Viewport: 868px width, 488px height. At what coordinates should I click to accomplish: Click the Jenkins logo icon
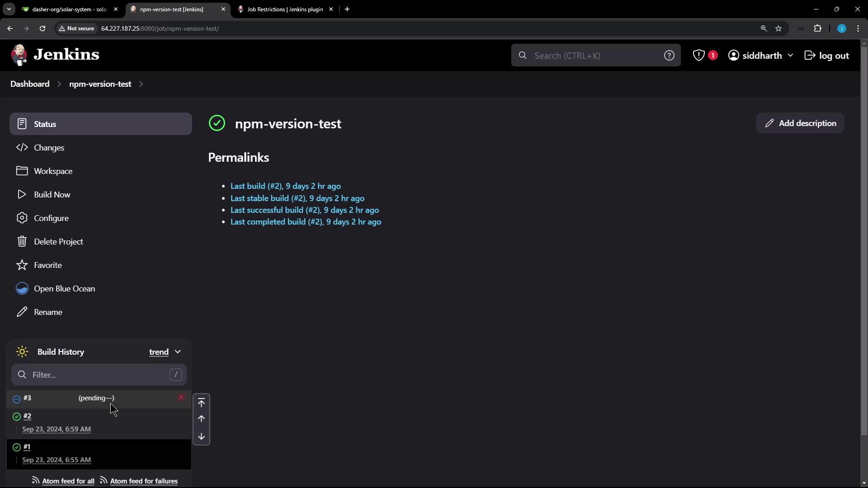(19, 55)
